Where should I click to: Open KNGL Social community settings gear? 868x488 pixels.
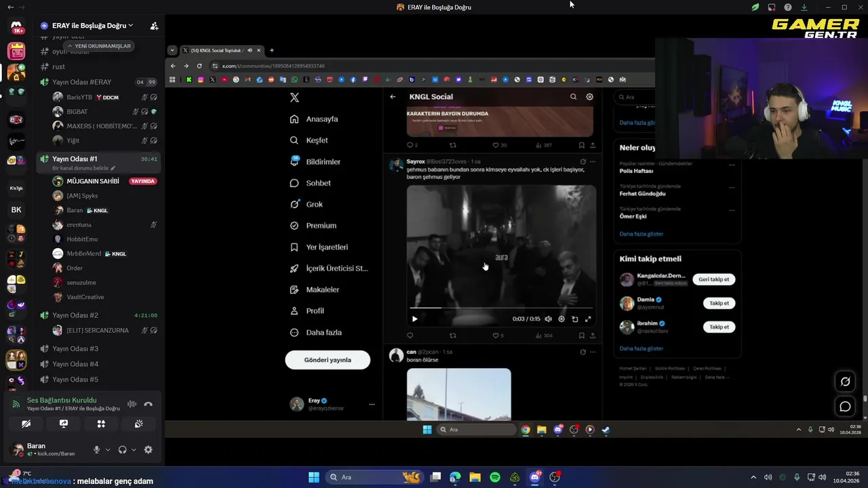click(x=589, y=97)
